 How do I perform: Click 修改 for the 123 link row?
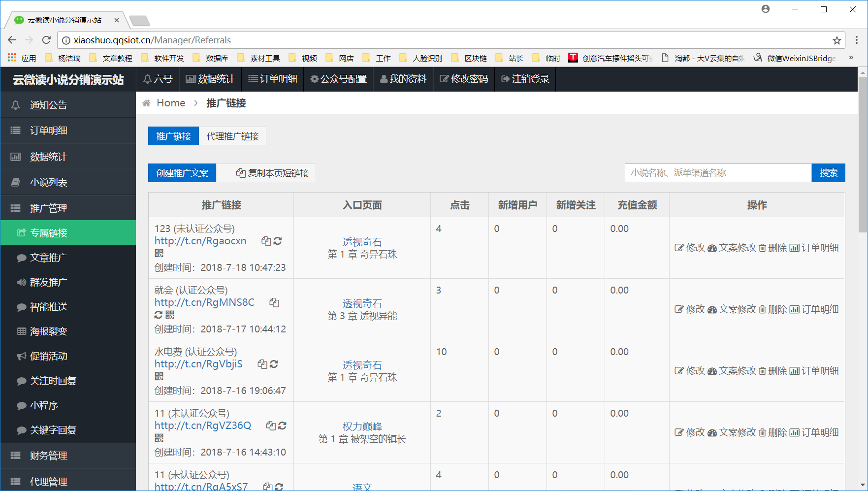click(690, 248)
